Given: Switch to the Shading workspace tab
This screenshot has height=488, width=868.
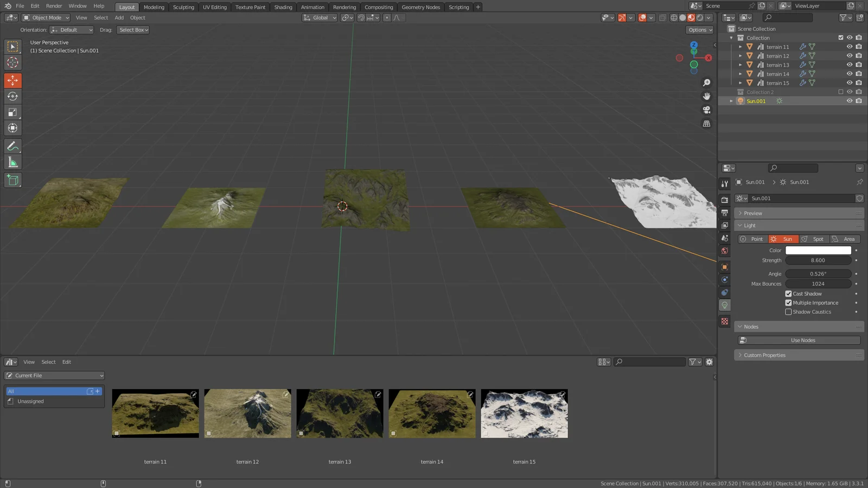Looking at the screenshot, I should coord(283,7).
